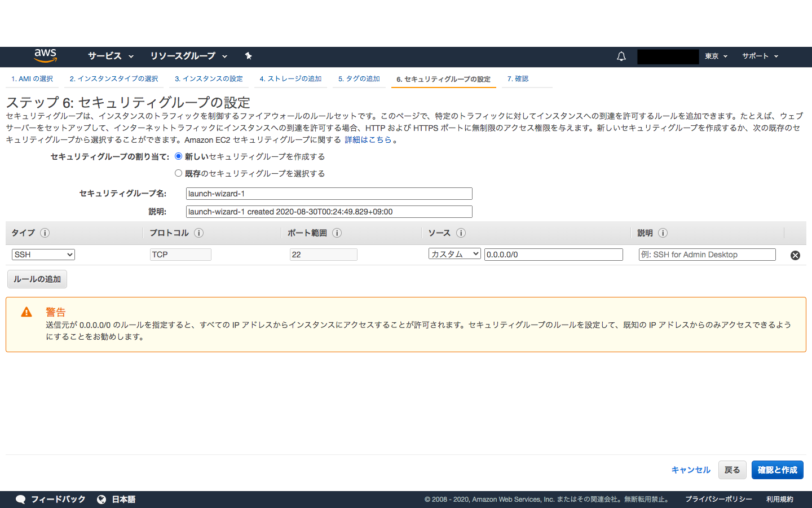Select 既存のセキュリティグループを選択する option
Screen dimensions: 812x508
click(x=178, y=173)
